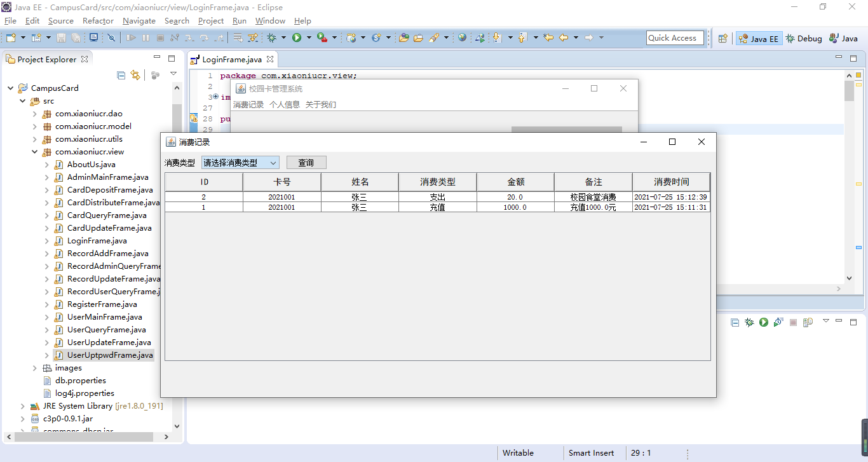This screenshot has height=462, width=868.
Task: Click the Run Last Tool (external tools) icon
Action: [322, 37]
